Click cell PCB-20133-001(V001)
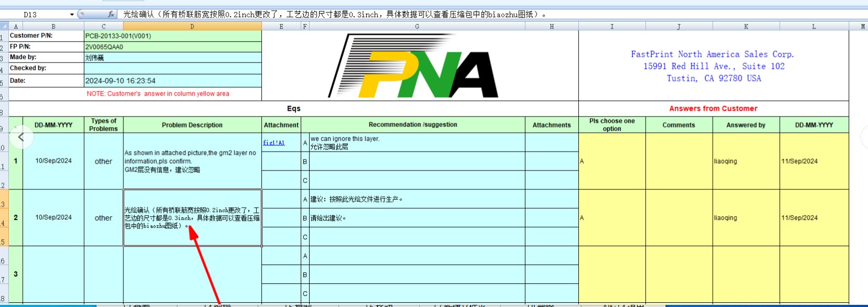 [173, 36]
